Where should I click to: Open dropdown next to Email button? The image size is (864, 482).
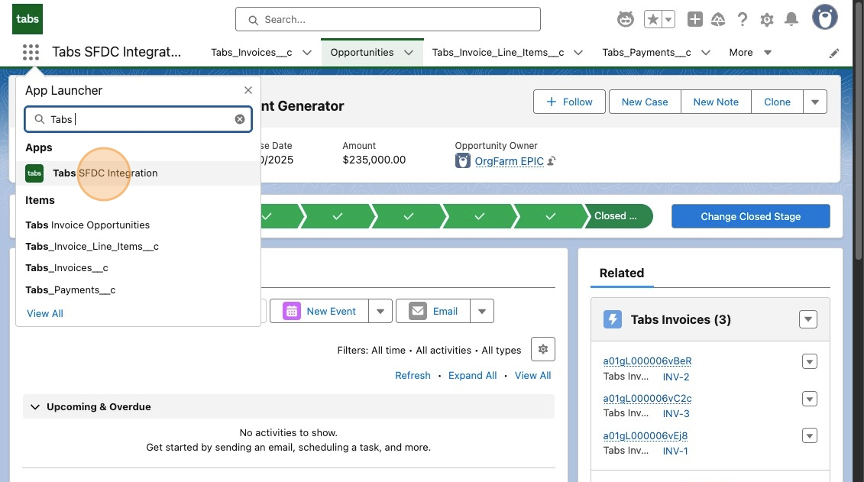pyautogui.click(x=482, y=311)
